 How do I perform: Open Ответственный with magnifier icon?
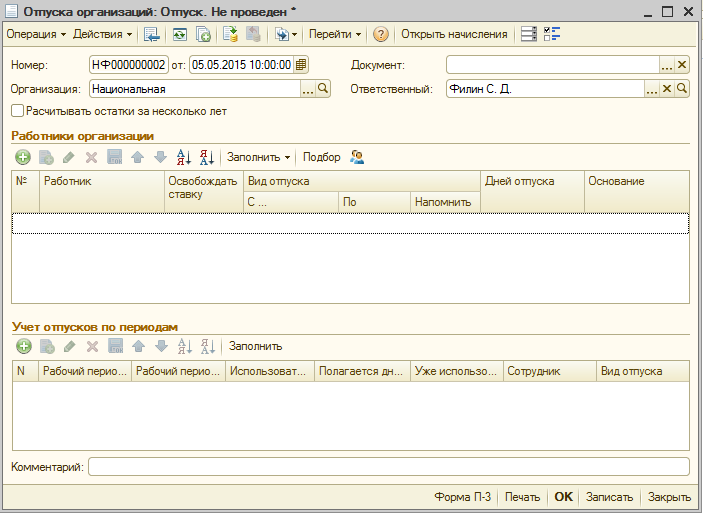(x=682, y=89)
